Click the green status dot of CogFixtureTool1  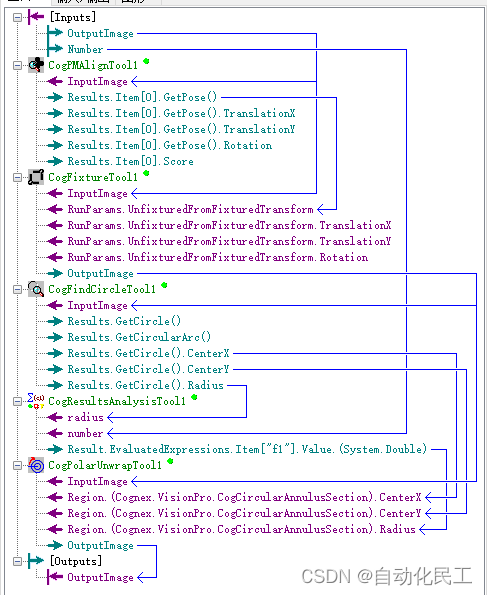click(x=146, y=173)
